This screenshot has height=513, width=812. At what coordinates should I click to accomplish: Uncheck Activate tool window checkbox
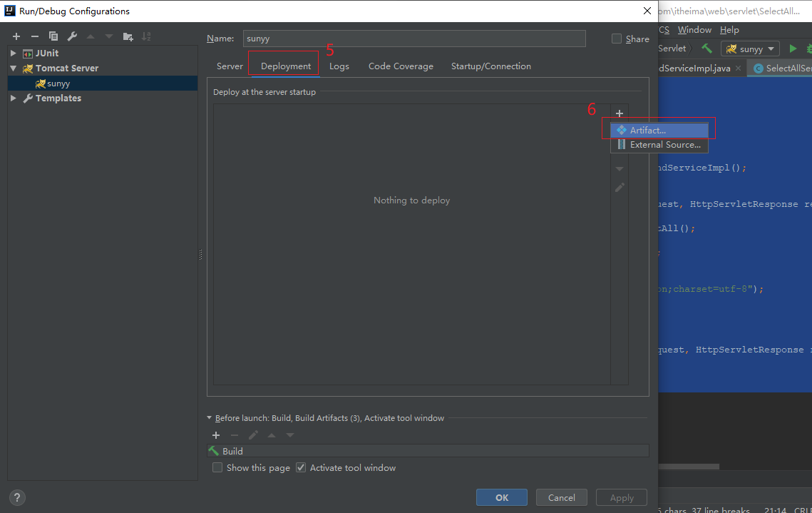[x=301, y=468]
